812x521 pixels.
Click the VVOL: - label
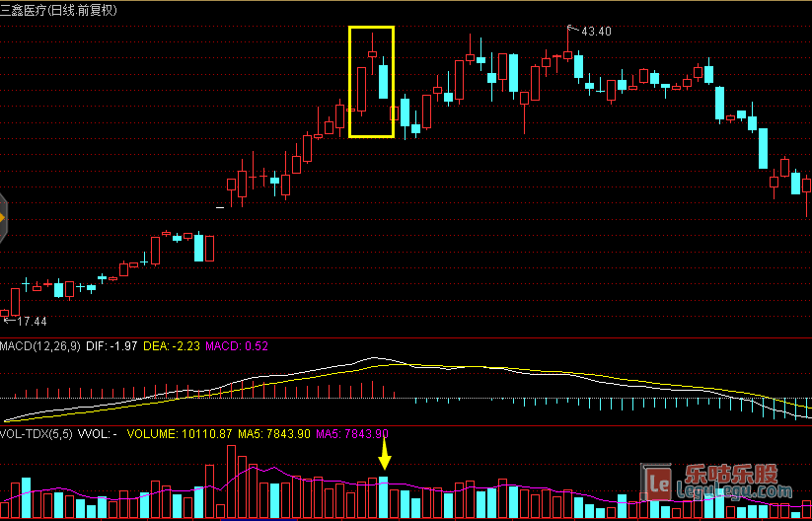98,434
